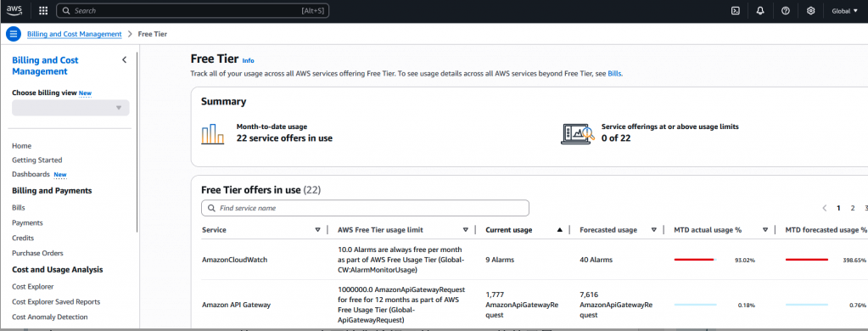Click the 93.02% usage value

pyautogui.click(x=745, y=261)
